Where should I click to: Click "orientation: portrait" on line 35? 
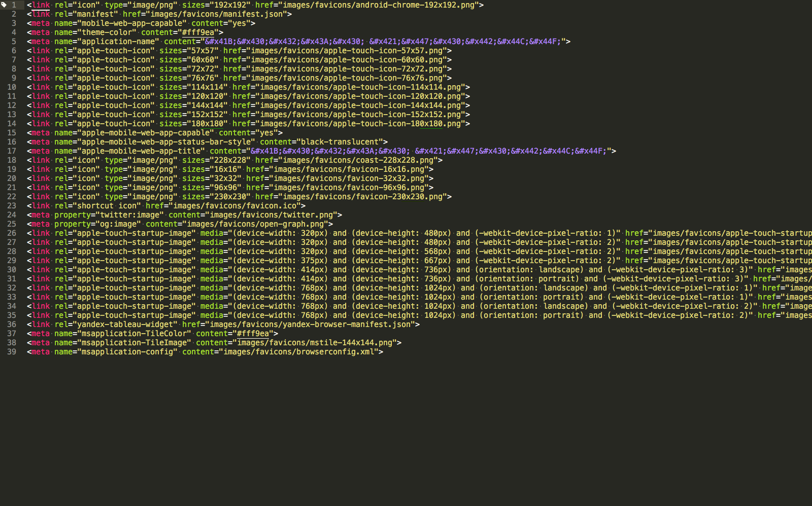[x=531, y=315]
